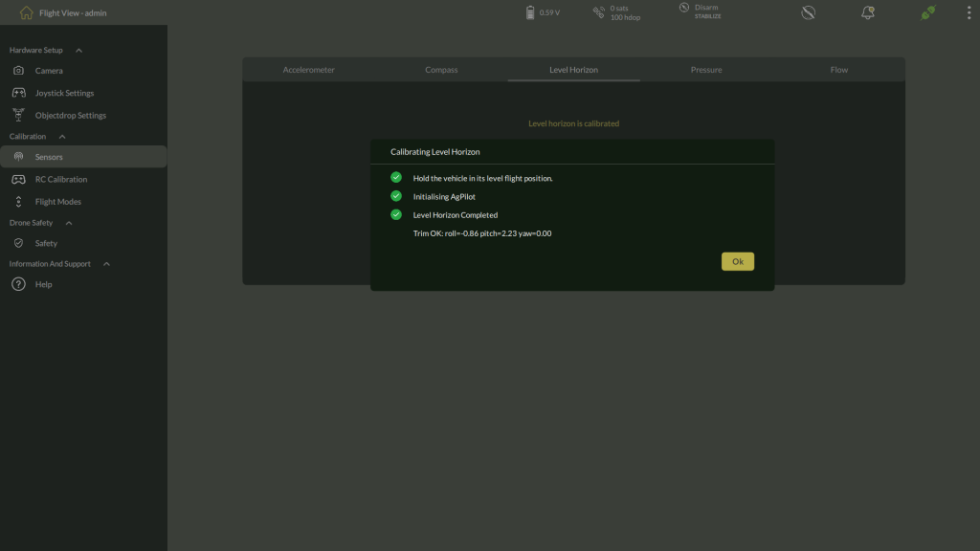
Task: Open Camera settings label
Action: pyautogui.click(x=49, y=71)
